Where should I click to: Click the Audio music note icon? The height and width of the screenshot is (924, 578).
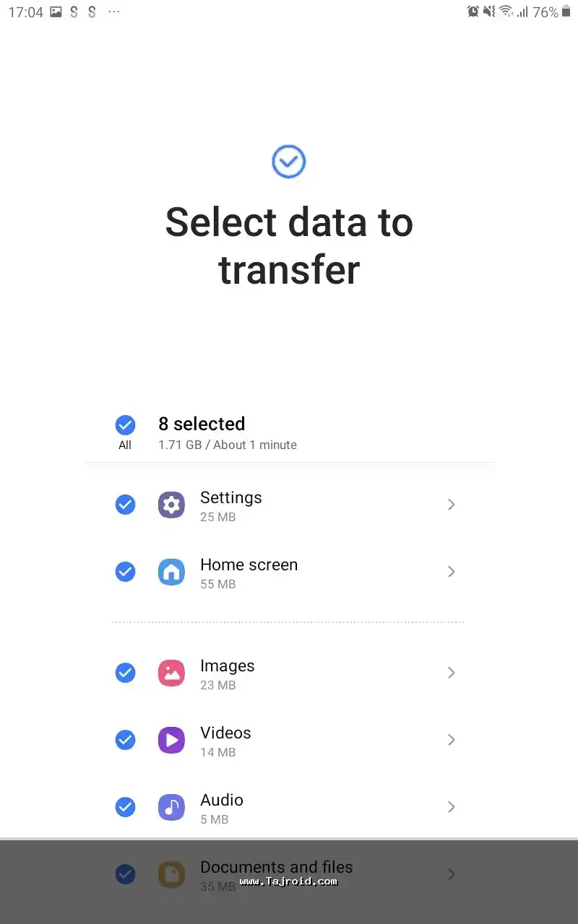click(171, 807)
